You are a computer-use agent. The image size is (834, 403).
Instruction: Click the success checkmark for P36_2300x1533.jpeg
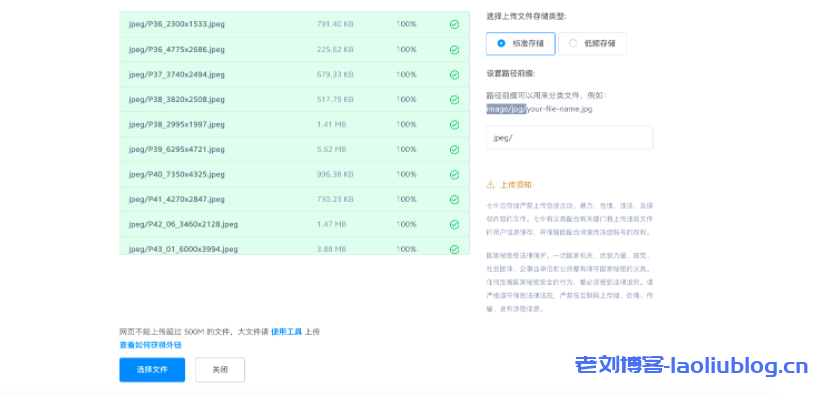tap(454, 24)
